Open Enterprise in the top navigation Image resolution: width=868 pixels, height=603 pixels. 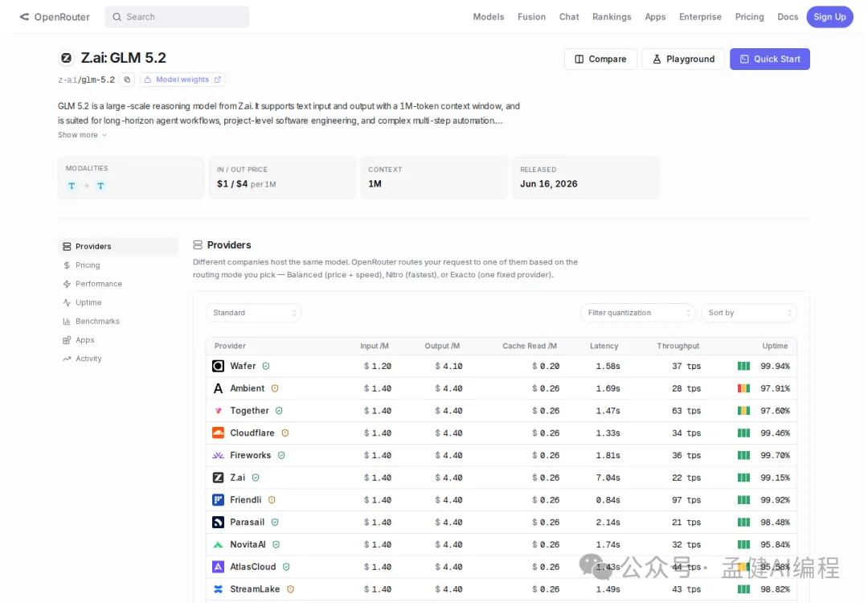pos(700,17)
